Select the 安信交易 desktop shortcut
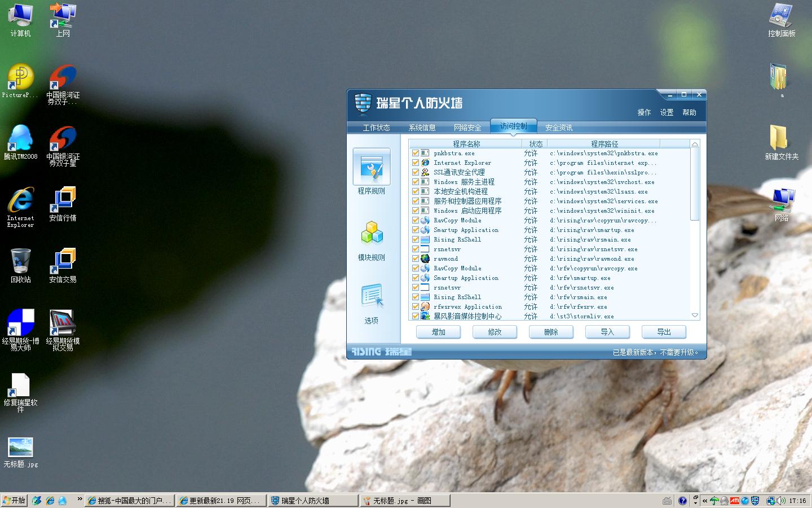 pyautogui.click(x=63, y=265)
